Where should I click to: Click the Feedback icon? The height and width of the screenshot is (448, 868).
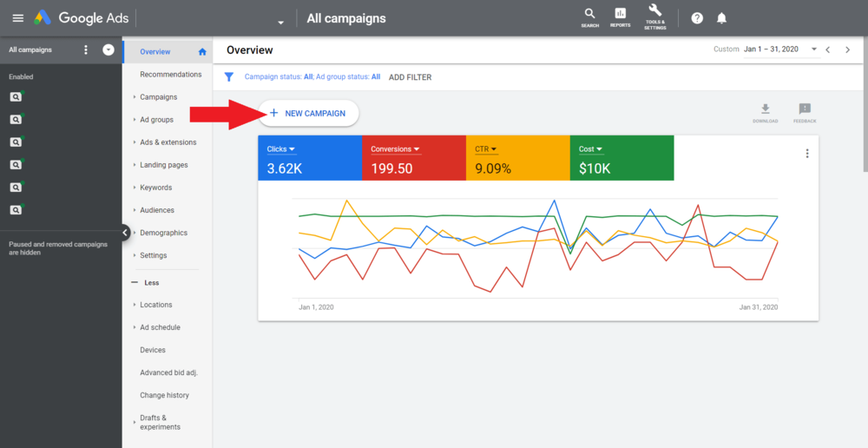pyautogui.click(x=805, y=109)
